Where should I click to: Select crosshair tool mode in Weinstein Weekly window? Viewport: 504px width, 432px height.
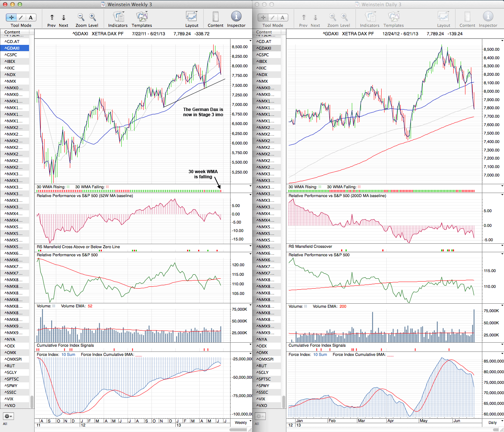[11, 17]
